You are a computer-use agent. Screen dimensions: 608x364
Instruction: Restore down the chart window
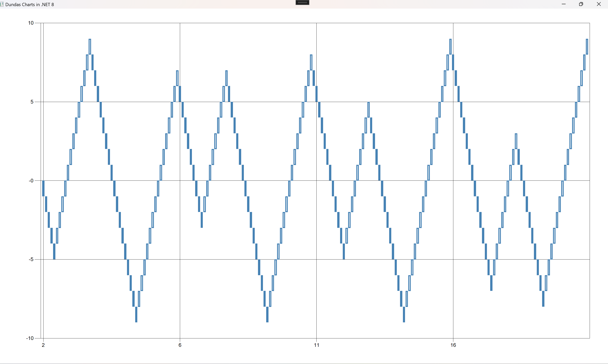tap(581, 4)
